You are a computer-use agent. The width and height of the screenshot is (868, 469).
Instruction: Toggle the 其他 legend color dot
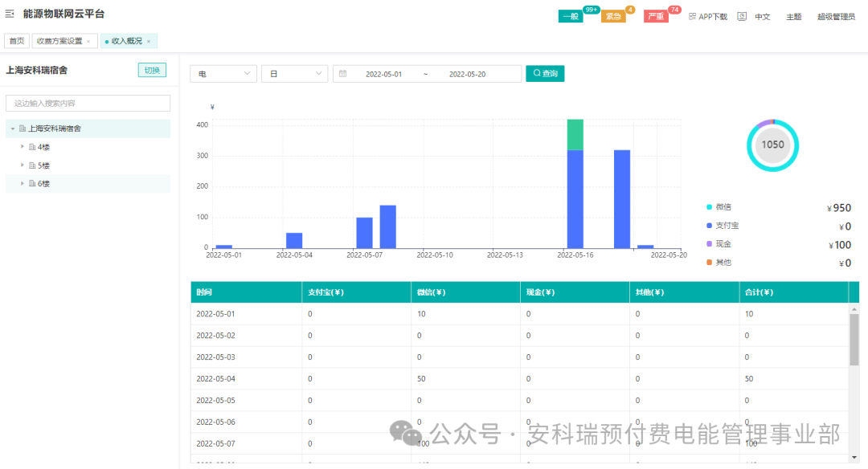click(x=709, y=262)
